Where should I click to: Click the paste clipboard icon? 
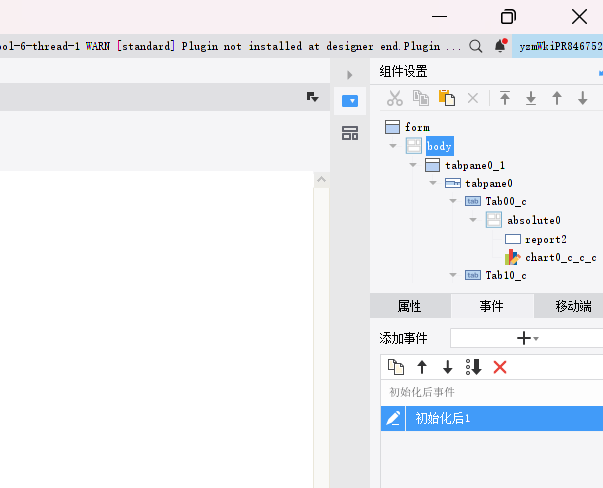click(x=447, y=98)
